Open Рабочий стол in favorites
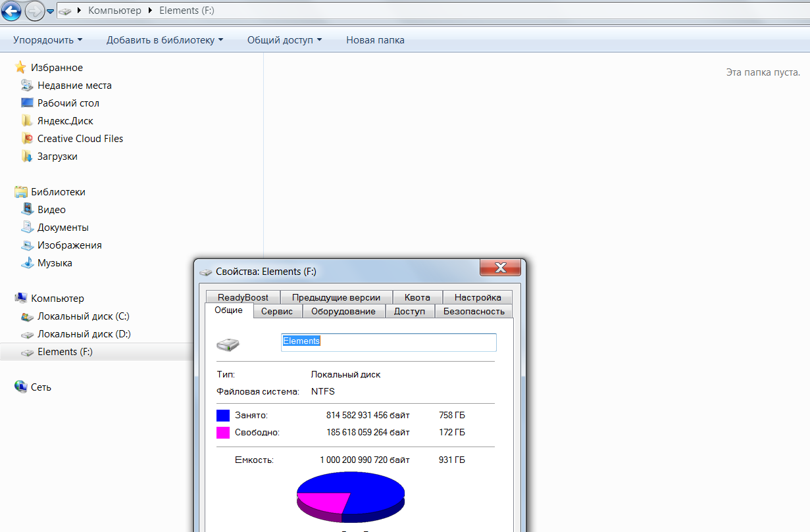The height and width of the screenshot is (532, 810). tap(68, 103)
